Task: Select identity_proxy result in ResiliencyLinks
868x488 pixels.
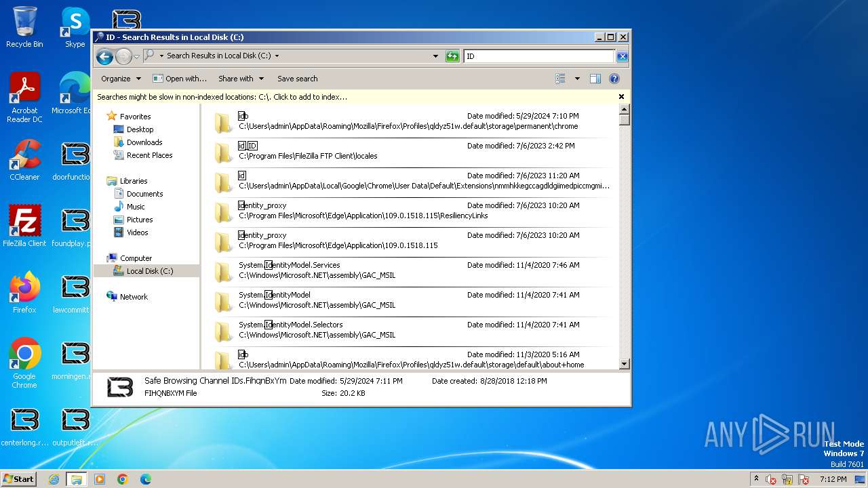Action: (x=410, y=211)
